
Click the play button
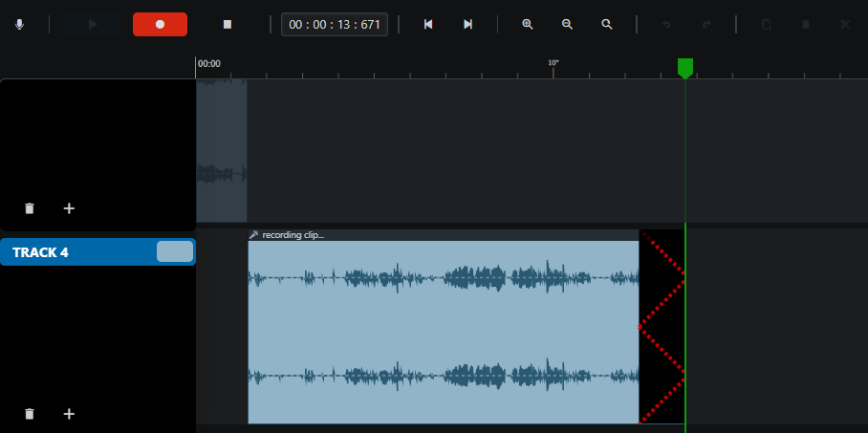pos(93,24)
